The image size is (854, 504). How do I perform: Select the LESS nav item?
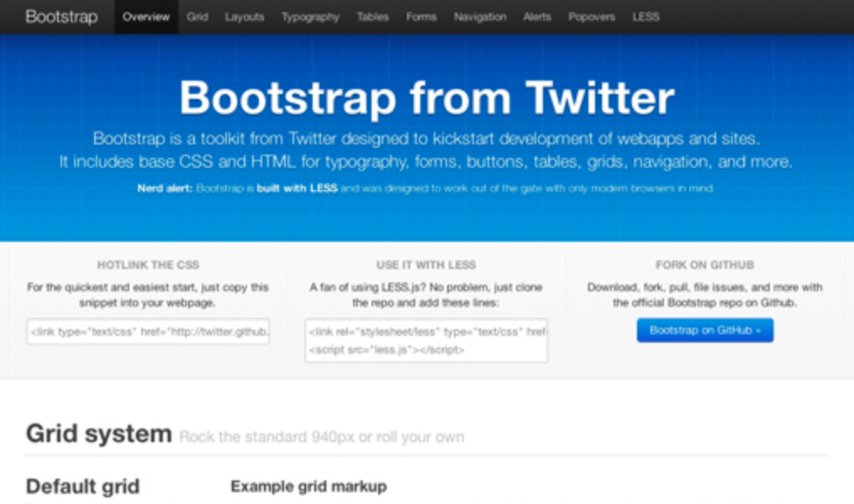tap(646, 17)
